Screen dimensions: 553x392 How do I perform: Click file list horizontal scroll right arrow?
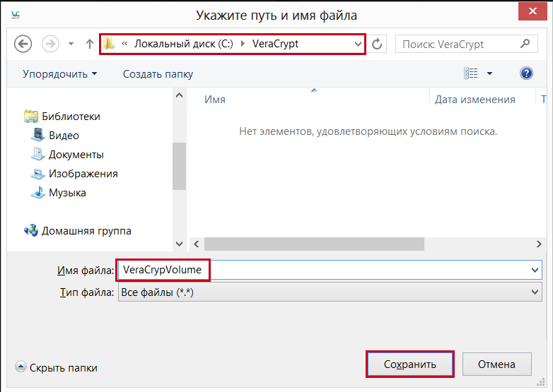click(539, 244)
